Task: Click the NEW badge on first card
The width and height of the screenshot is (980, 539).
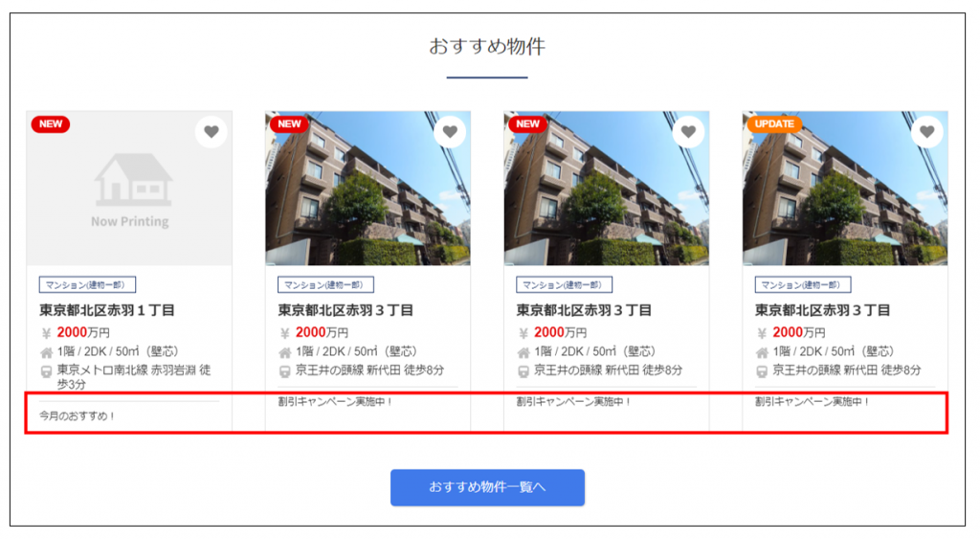Action: [51, 124]
